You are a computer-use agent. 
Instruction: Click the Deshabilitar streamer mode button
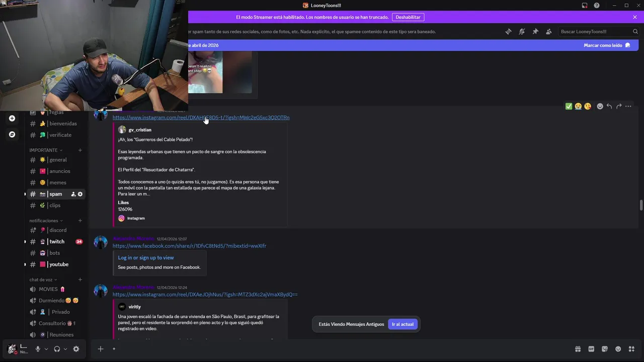[x=408, y=17]
